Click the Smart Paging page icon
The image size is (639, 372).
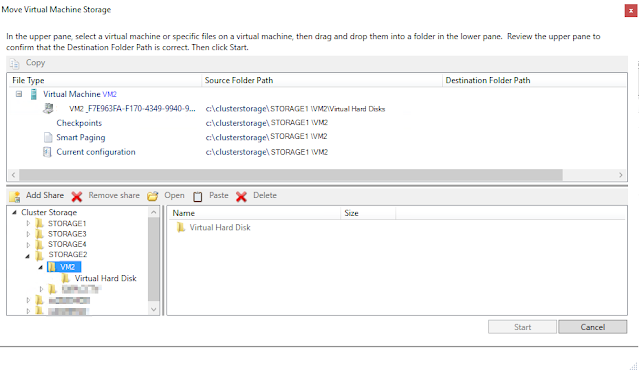[48, 138]
